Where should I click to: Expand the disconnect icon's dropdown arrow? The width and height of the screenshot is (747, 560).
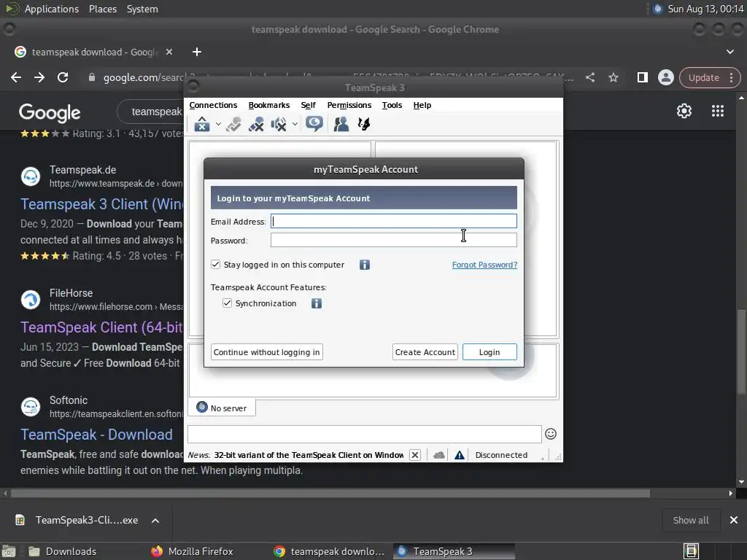pos(218,124)
